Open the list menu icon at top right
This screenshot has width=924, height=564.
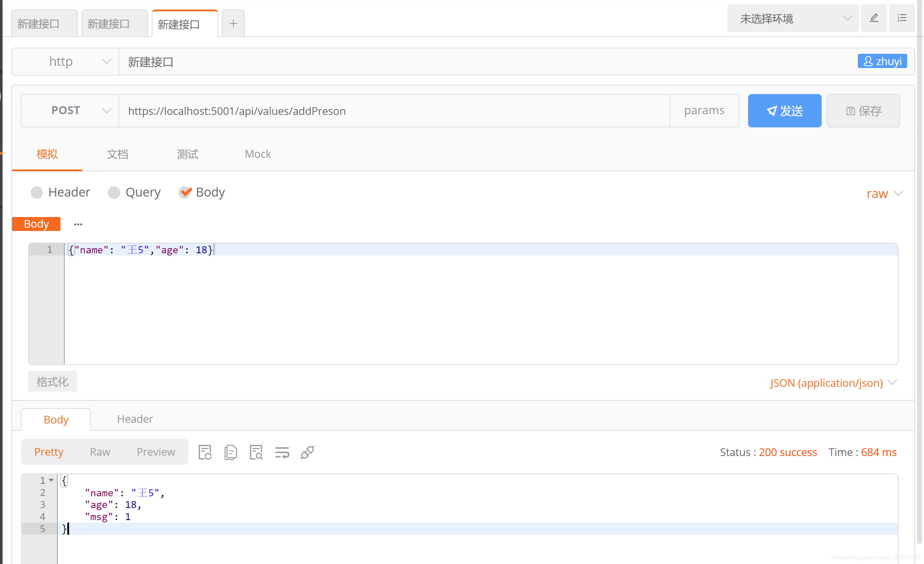[902, 18]
